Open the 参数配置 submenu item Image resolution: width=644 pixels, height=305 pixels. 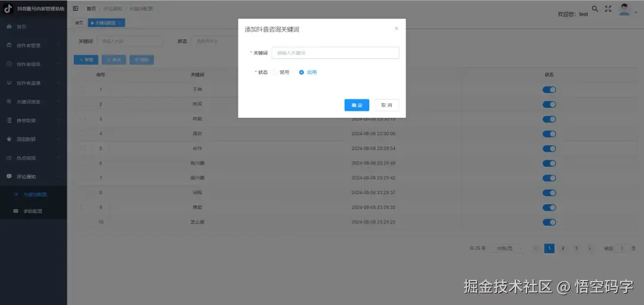pyautogui.click(x=33, y=211)
